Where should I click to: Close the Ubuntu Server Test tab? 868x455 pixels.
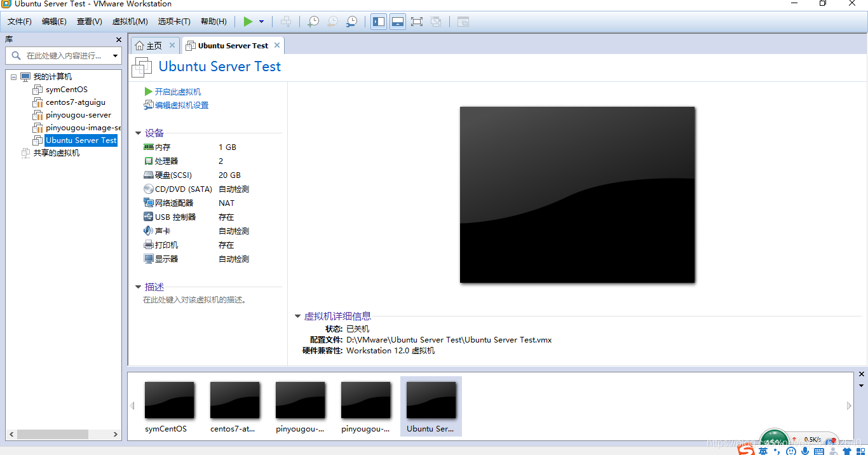pyautogui.click(x=276, y=46)
